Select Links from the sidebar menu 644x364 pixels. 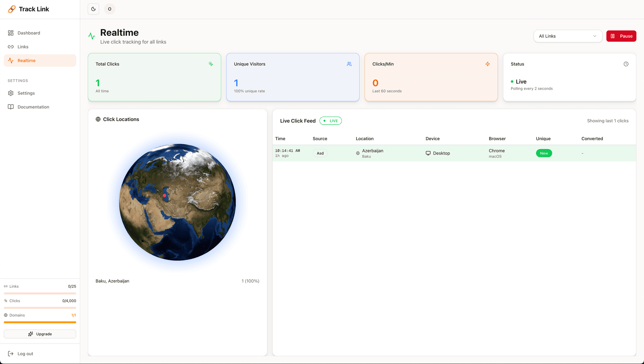[x=22, y=47]
